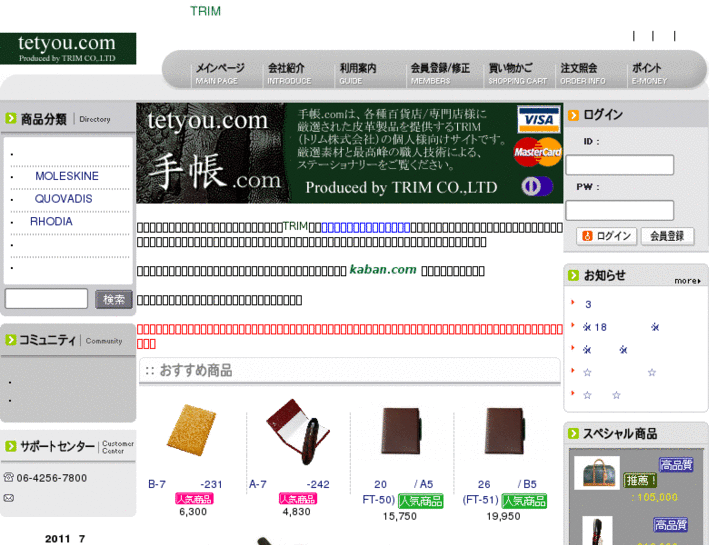Open the 会社紹介 INTRODUCE menu

[289, 74]
